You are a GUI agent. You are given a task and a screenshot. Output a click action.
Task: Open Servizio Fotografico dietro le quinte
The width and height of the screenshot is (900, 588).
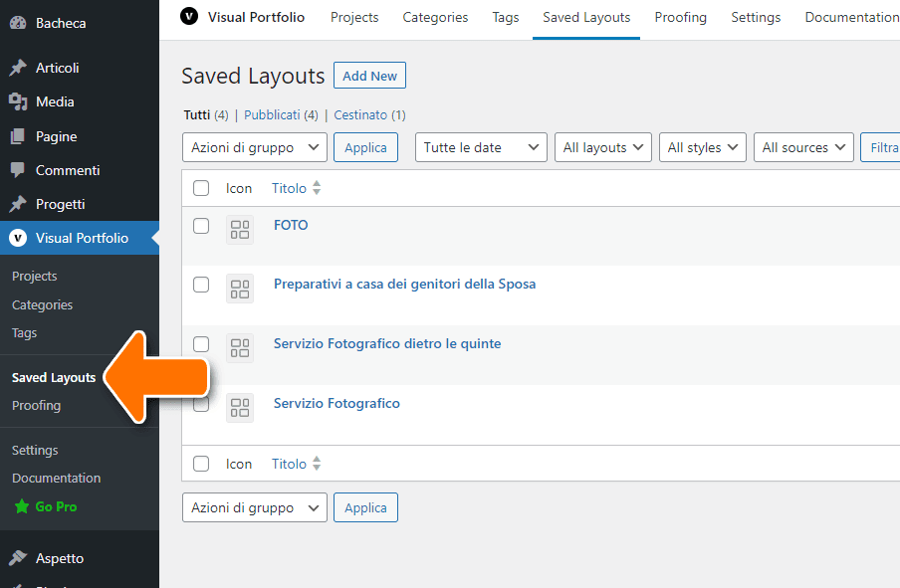point(387,343)
